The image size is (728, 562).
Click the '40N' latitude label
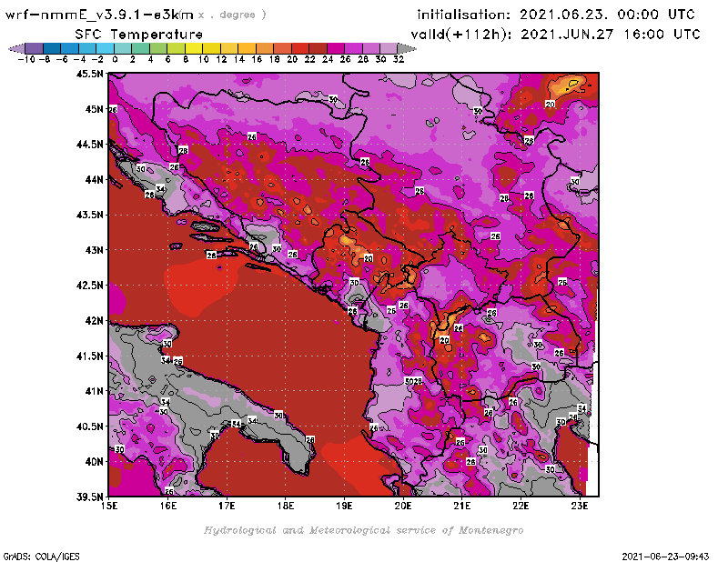[x=94, y=462]
